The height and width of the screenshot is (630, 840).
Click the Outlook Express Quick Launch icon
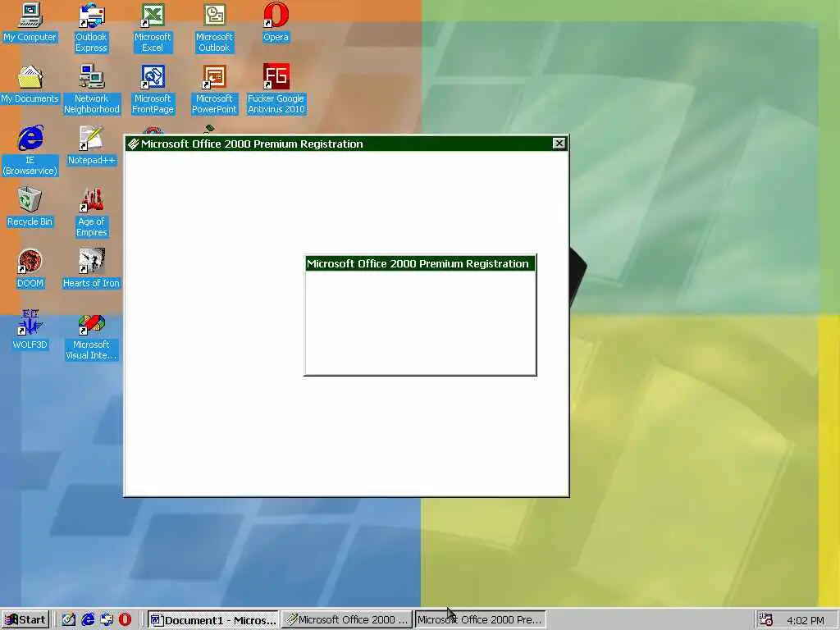pos(107,620)
